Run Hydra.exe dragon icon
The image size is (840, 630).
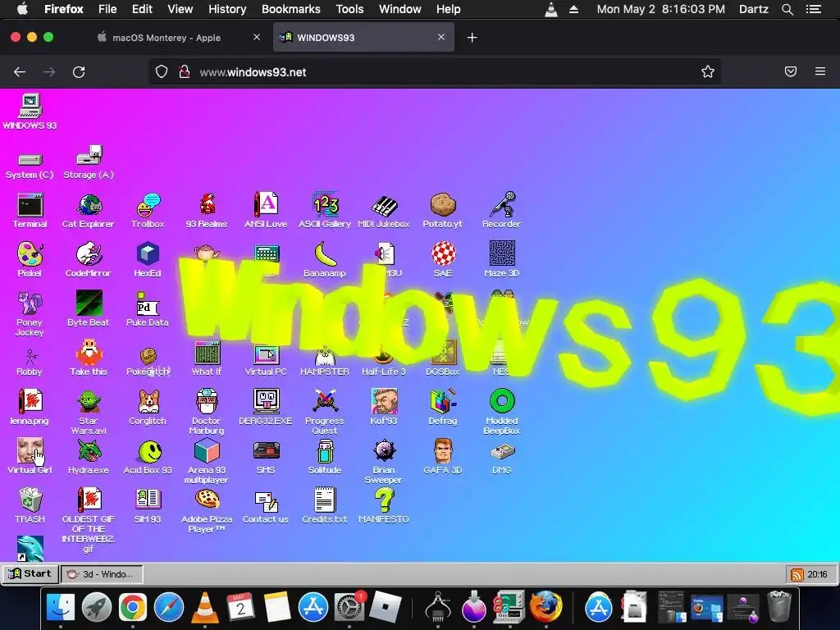point(89,457)
